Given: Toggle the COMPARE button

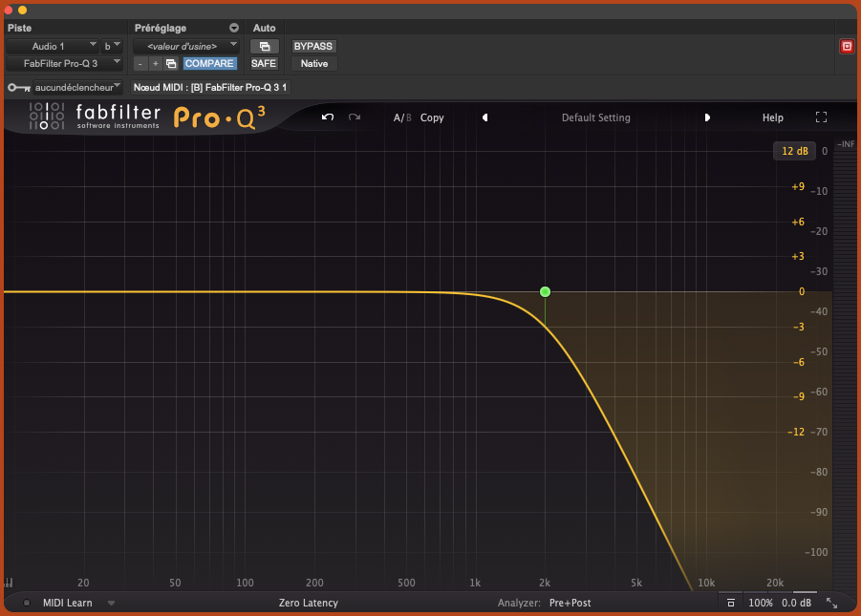Looking at the screenshot, I should (x=209, y=64).
